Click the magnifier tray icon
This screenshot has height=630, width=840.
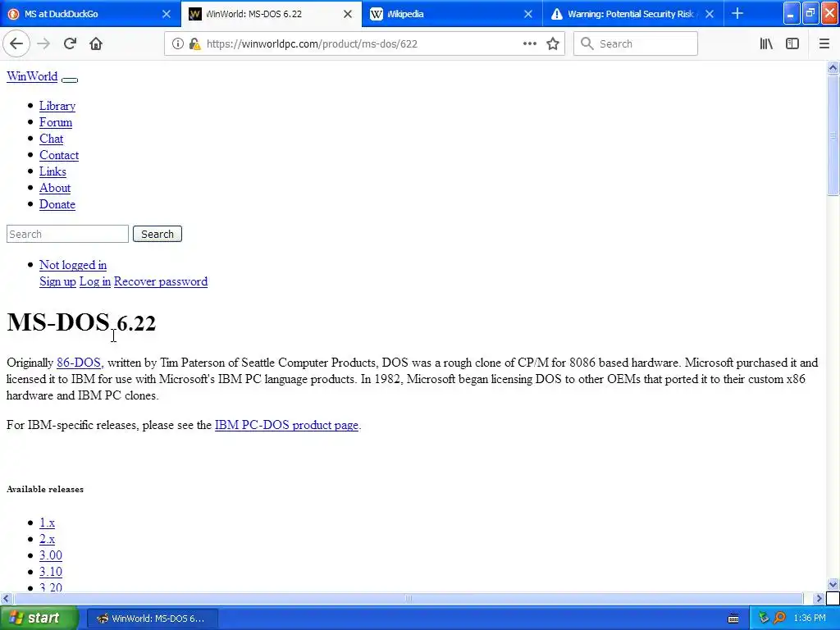pyautogui.click(x=779, y=619)
